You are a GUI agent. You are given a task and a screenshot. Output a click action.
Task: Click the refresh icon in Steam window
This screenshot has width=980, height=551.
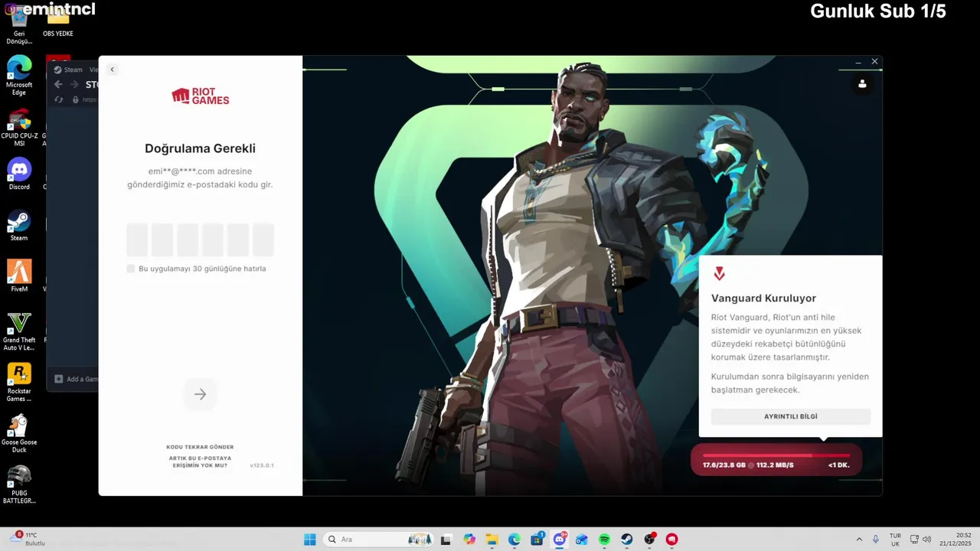[59, 99]
